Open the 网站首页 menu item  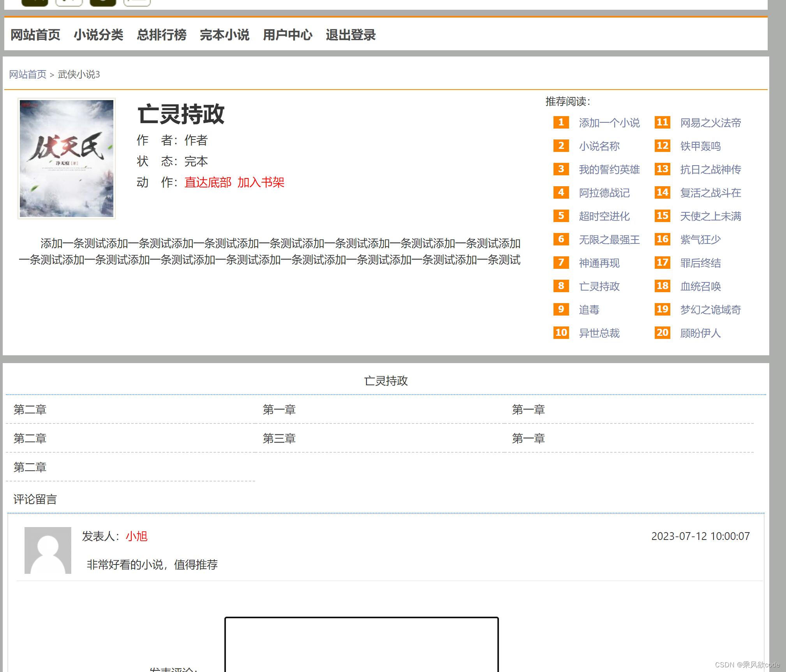(x=35, y=35)
